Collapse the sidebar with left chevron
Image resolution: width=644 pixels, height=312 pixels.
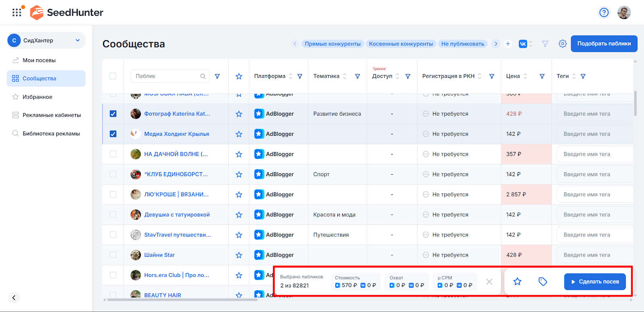pyautogui.click(x=14, y=297)
